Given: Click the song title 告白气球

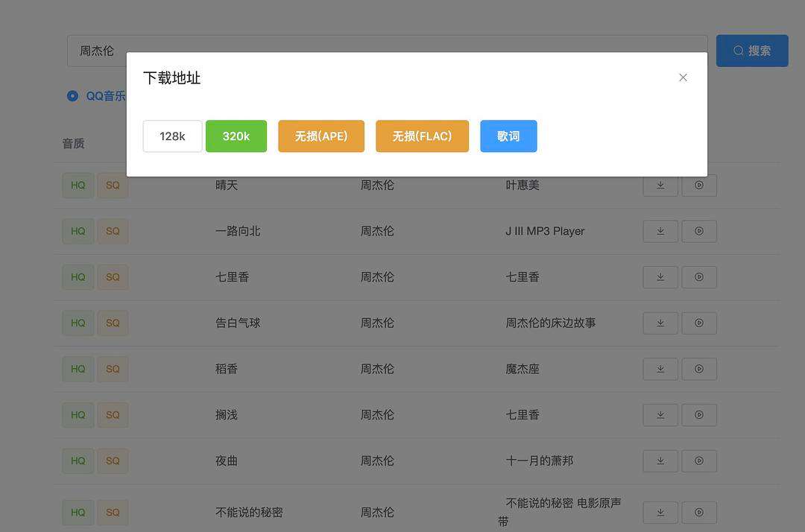Looking at the screenshot, I should click(x=238, y=323).
